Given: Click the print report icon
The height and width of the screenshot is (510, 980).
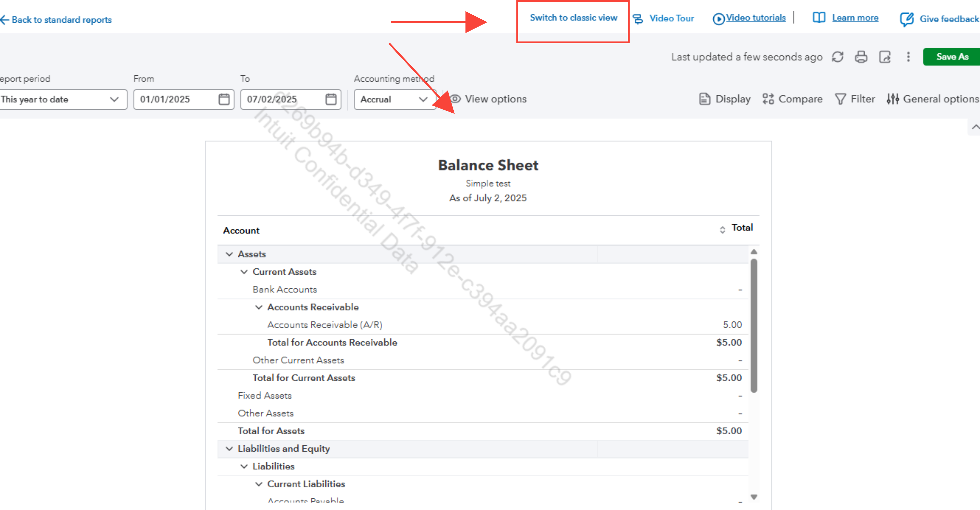Looking at the screenshot, I should tap(861, 57).
